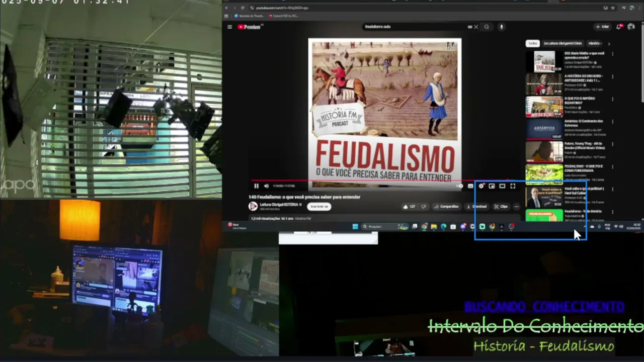Open the Leitura ObrigaHISTÓRIA channel avatar
The width and height of the screenshot is (644, 362).
[253, 206]
